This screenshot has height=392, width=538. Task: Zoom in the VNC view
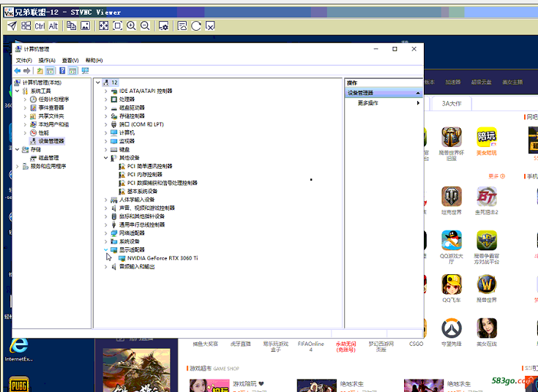[132, 26]
